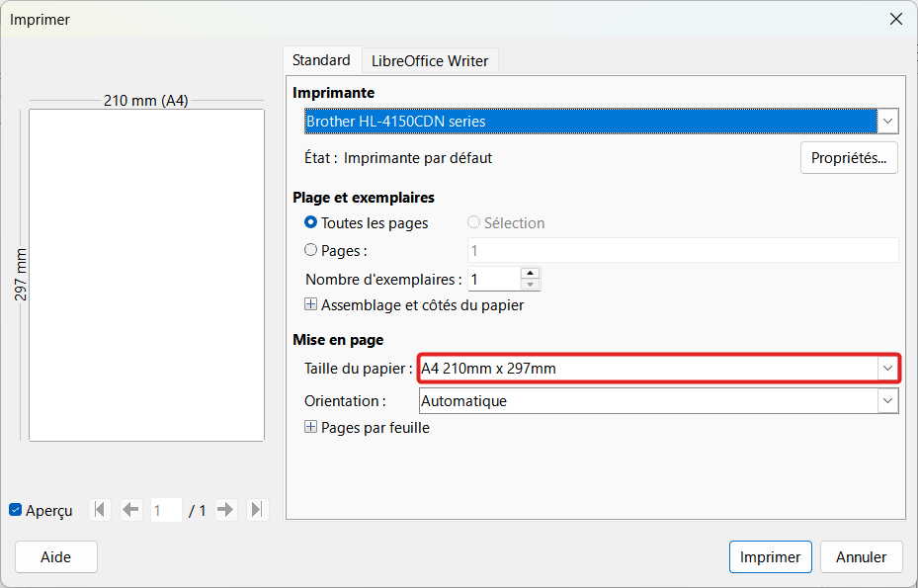Increase number of copies with up arrow
918x588 pixels.
pos(530,274)
